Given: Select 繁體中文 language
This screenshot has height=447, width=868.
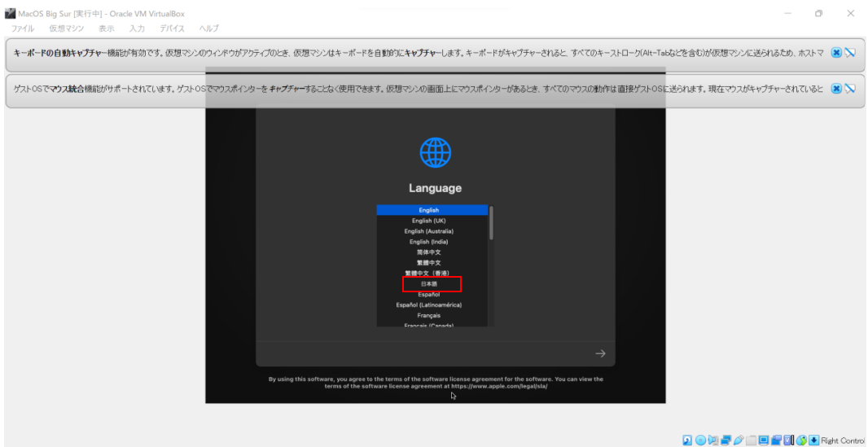Looking at the screenshot, I should (432, 263).
